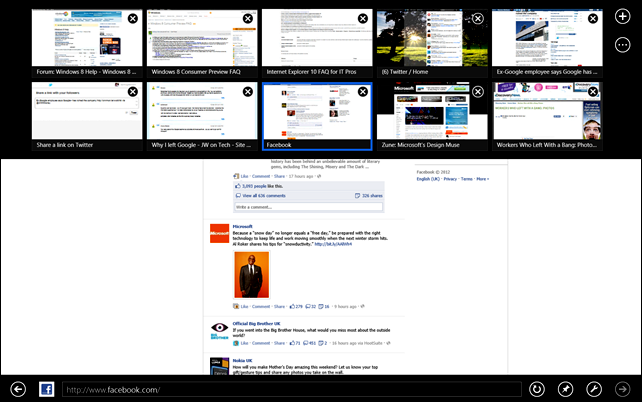Expand the More footer dropdown
The width and height of the screenshot is (642, 402).
[482, 179]
